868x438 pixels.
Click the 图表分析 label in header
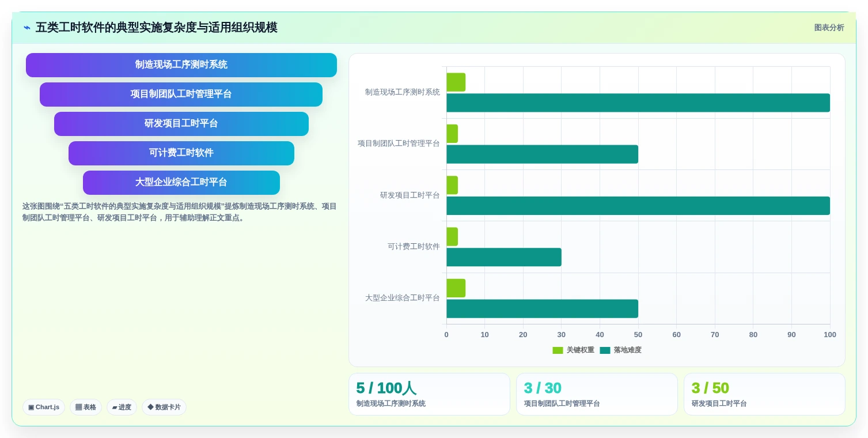[829, 28]
